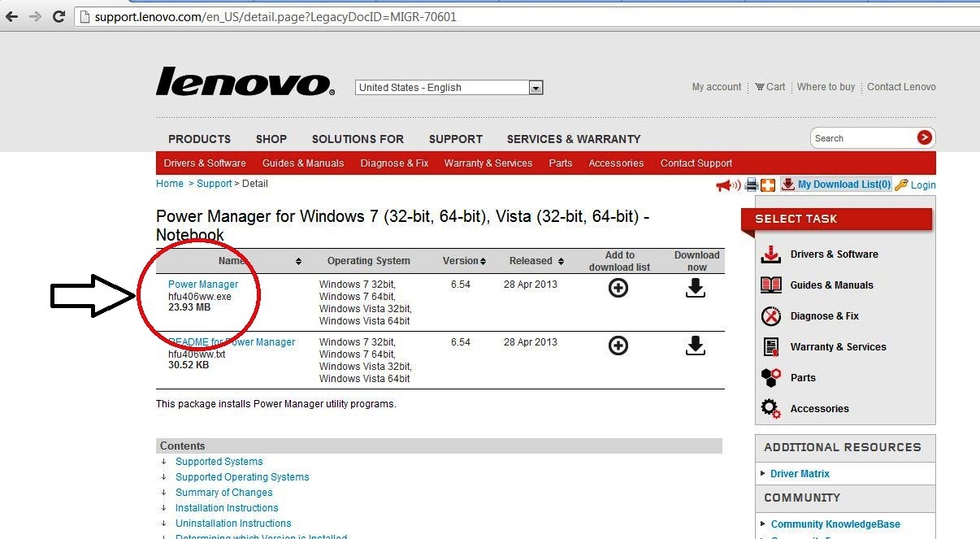Sort table by Name column arrows
Image resolution: width=980 pixels, height=539 pixels.
click(x=298, y=261)
